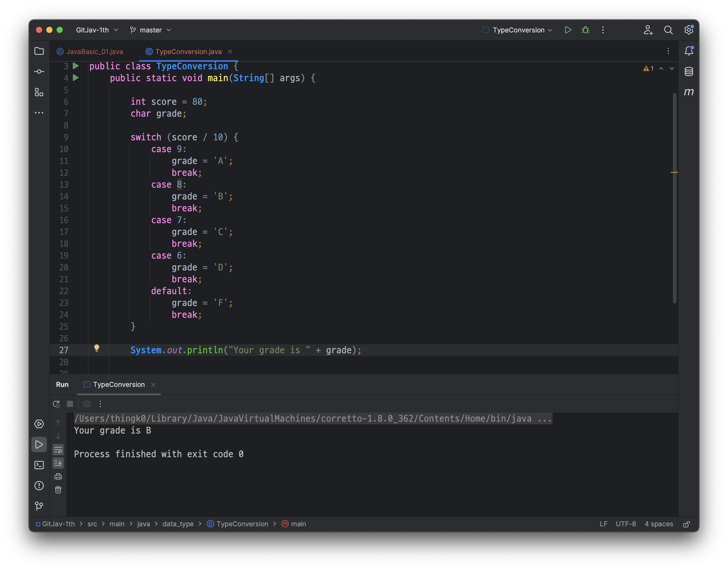Toggle read-only lock in status bar
This screenshot has width=728, height=570.
[686, 524]
